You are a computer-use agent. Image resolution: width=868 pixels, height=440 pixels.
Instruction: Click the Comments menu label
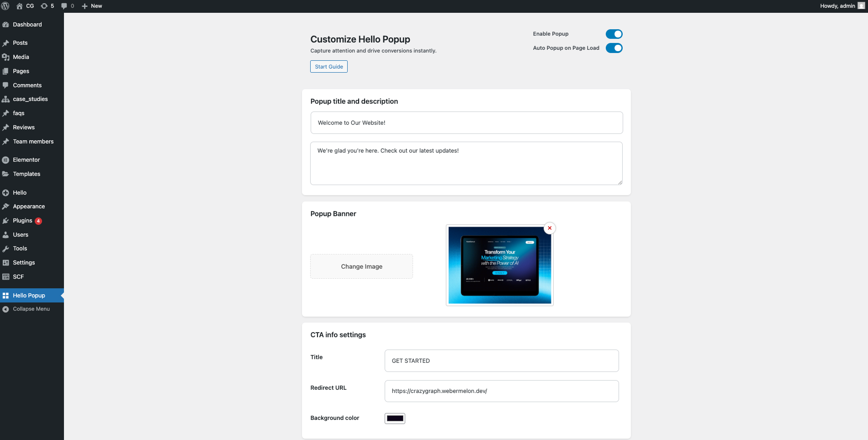click(x=27, y=85)
